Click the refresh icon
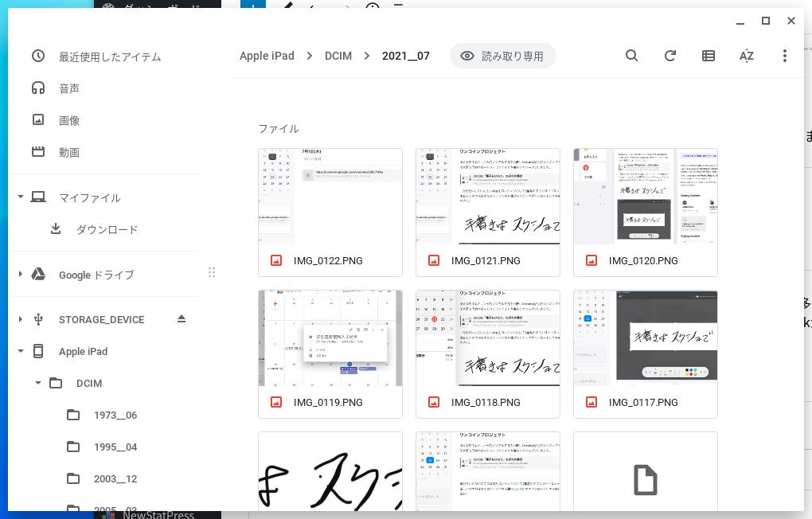812x519 pixels. click(670, 56)
